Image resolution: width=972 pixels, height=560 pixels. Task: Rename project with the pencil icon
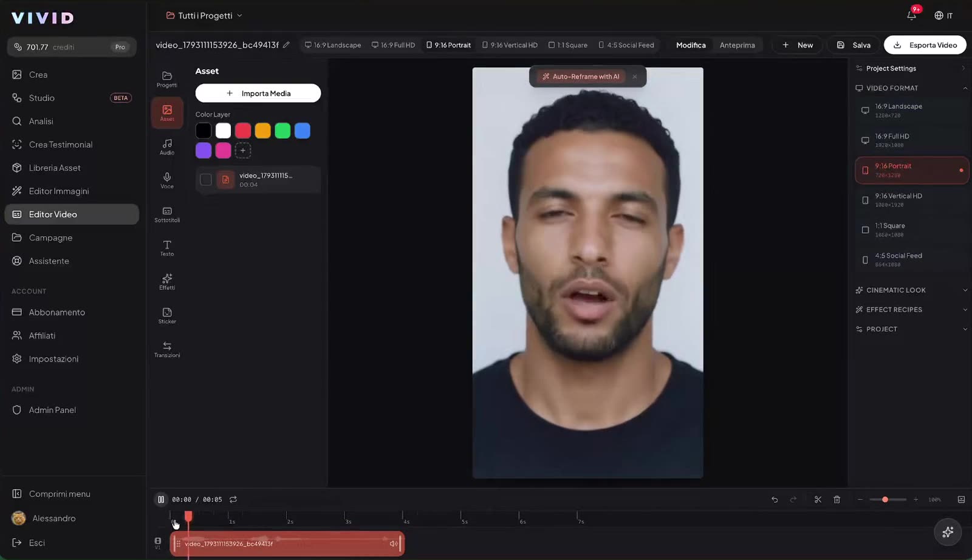click(286, 44)
